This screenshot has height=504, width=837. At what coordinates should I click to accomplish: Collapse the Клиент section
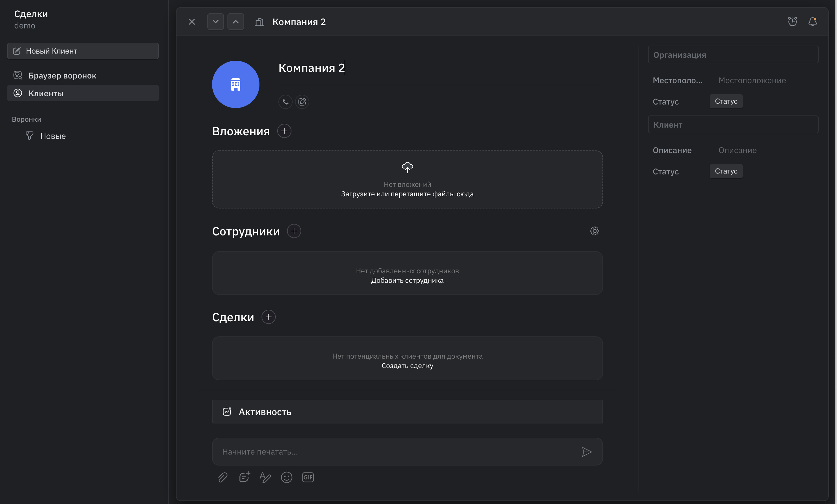(733, 125)
